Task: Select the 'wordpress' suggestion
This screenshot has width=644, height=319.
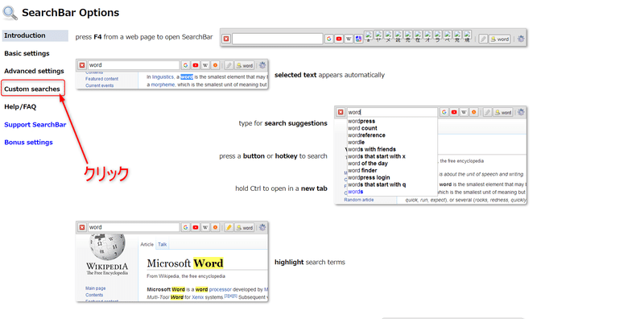Action: pos(361,122)
